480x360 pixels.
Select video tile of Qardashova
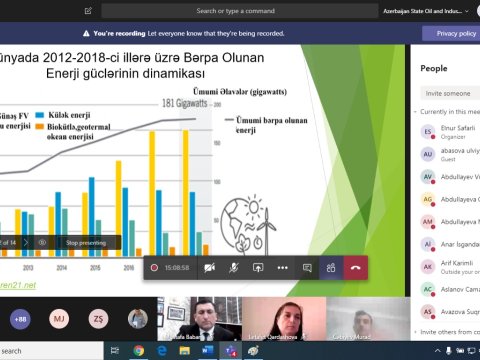pyautogui.click(x=284, y=319)
